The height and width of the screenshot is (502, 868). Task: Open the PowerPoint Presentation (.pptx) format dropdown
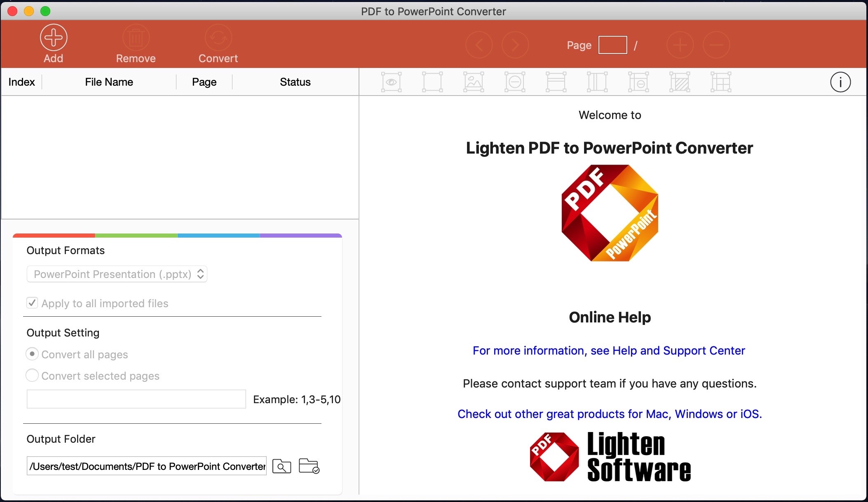(117, 274)
